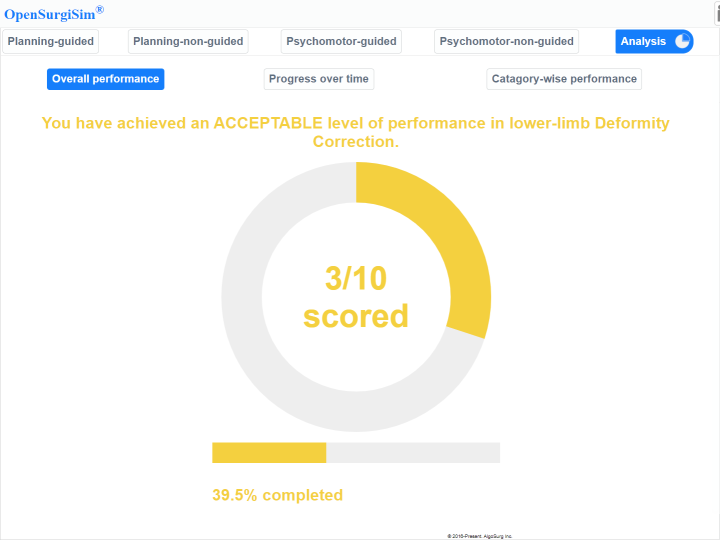Click the OpenSurgiSim logo text
This screenshot has width=720, height=540.
[x=49, y=14]
